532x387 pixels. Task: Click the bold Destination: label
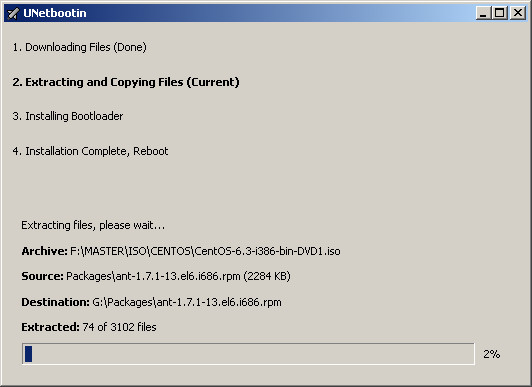click(x=55, y=302)
